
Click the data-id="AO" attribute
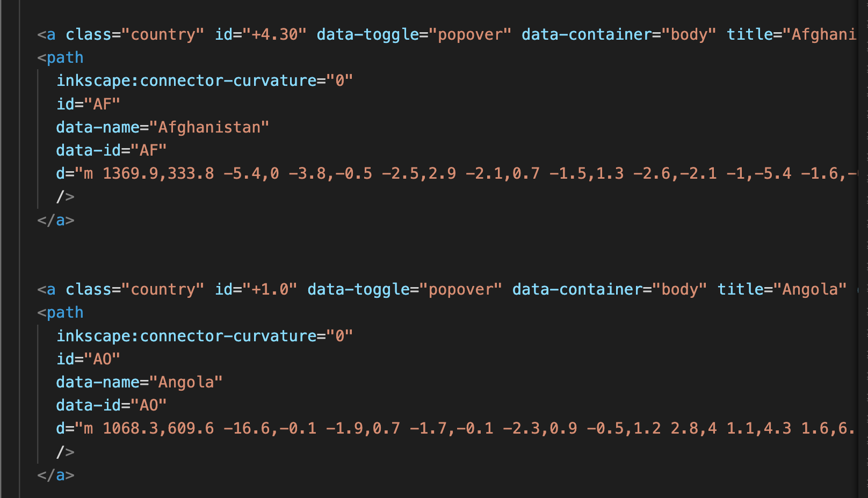pos(111,405)
